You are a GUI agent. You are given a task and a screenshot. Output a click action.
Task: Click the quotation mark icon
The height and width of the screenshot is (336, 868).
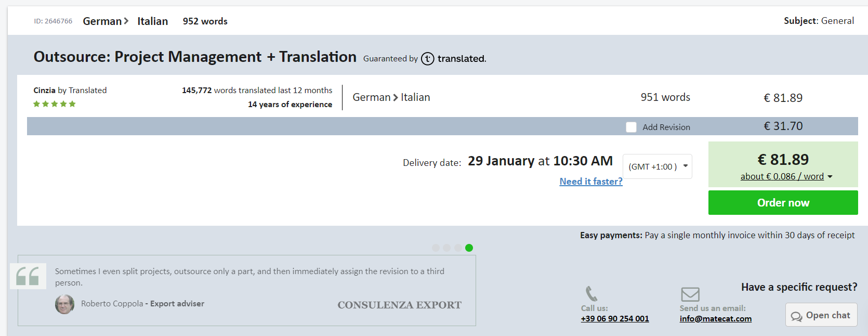[28, 276]
